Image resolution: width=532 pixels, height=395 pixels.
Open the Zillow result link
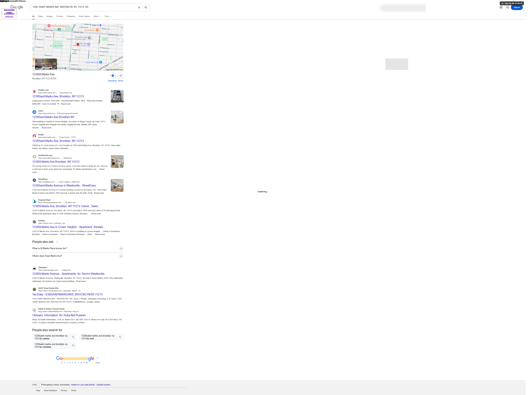click(x=53, y=117)
